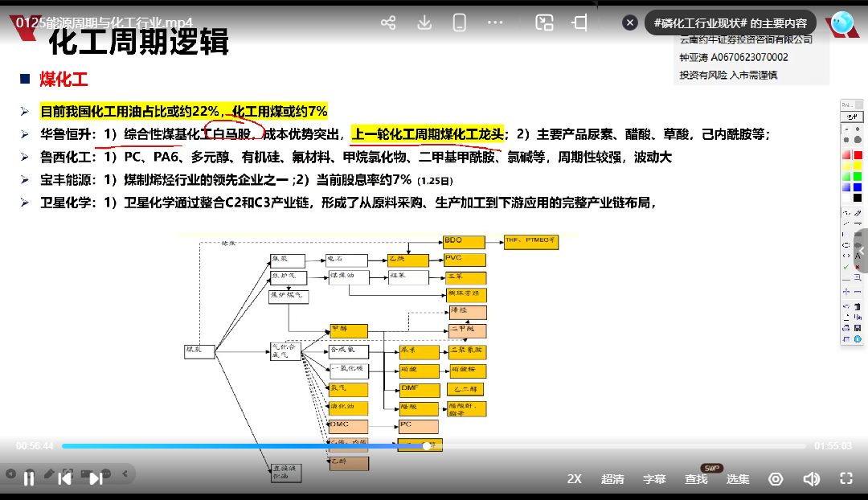Click the blue minus icon in annotation palette
Image resolution: width=868 pixels, height=500 pixels.
858,292
